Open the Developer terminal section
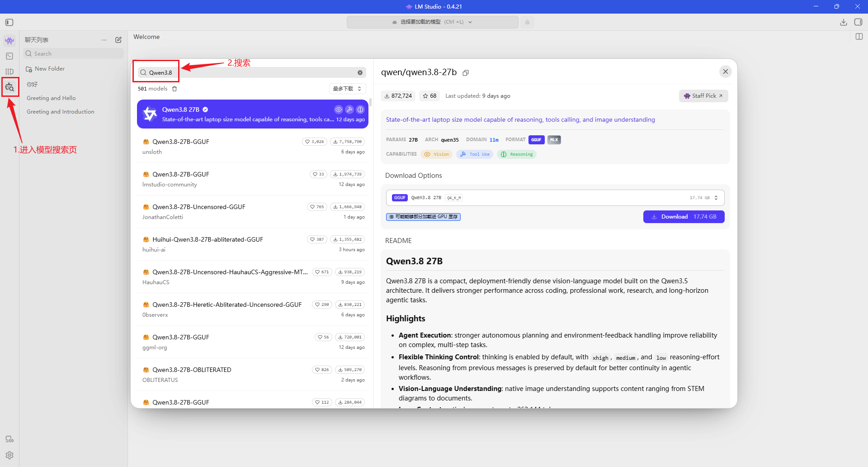The width and height of the screenshot is (868, 467). tap(9, 56)
